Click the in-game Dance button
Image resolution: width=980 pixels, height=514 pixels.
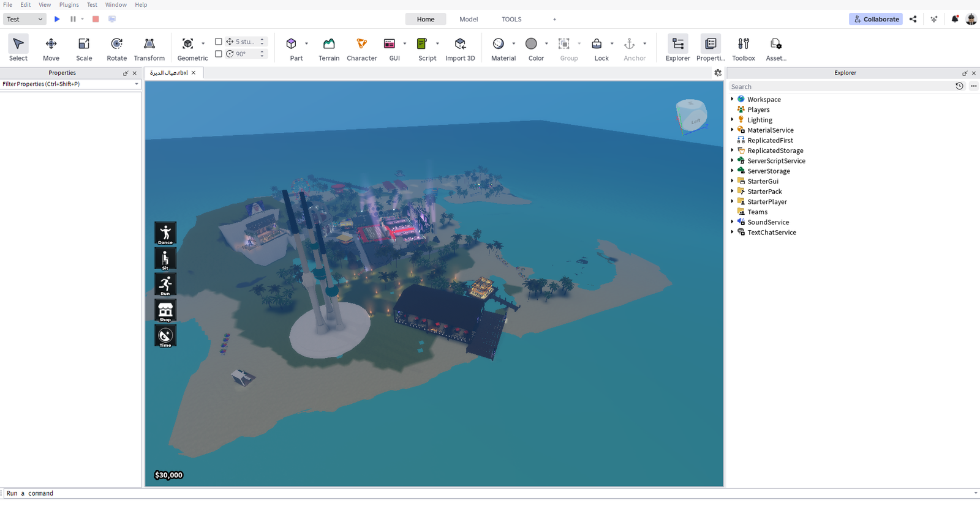tap(165, 233)
